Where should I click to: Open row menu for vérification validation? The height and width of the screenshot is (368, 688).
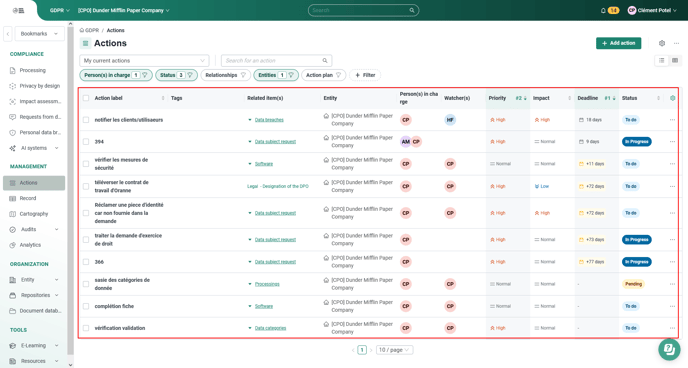672,328
